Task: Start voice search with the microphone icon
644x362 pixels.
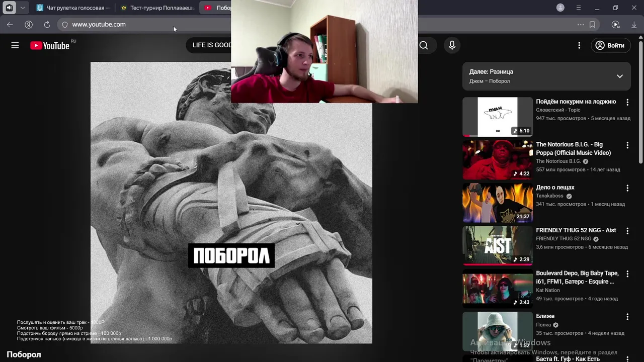Action: [452, 45]
